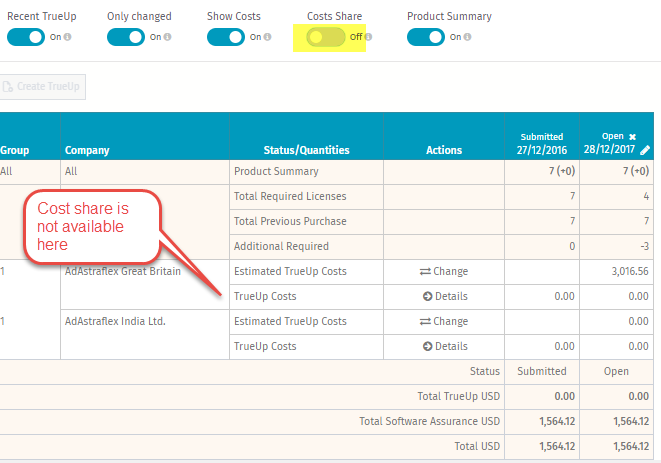Click info icon beside Show Costs toggle
Screen dimensions: 661x463
pyautogui.click(x=267, y=37)
